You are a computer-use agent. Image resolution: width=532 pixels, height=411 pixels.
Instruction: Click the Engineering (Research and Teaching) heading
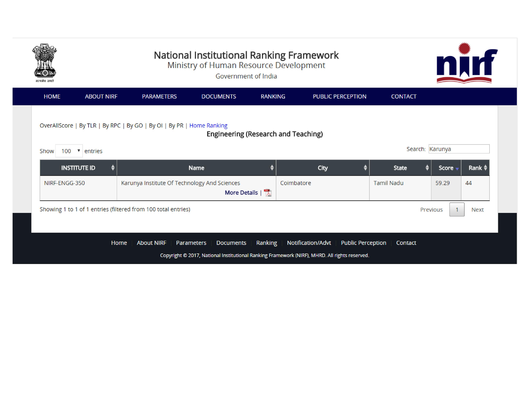point(265,134)
